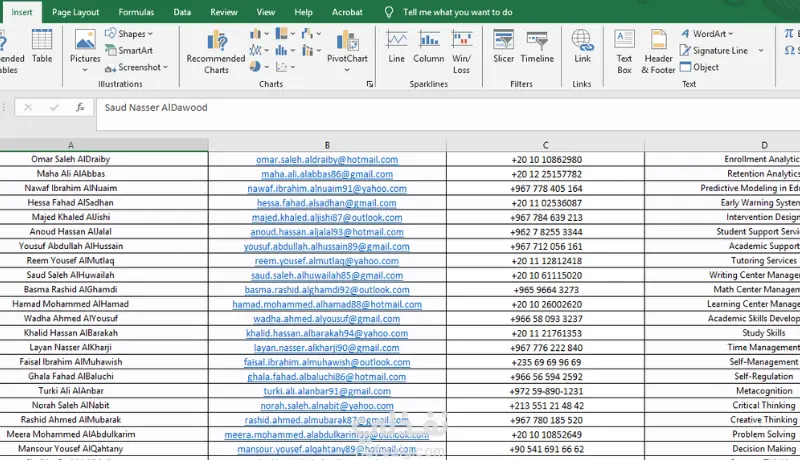The image size is (800, 460).
Task: Click the Timeline filter icon
Action: [x=537, y=47]
